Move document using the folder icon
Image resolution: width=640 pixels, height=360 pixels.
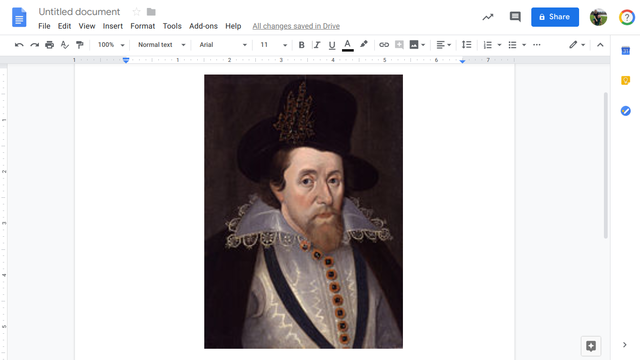[151, 12]
